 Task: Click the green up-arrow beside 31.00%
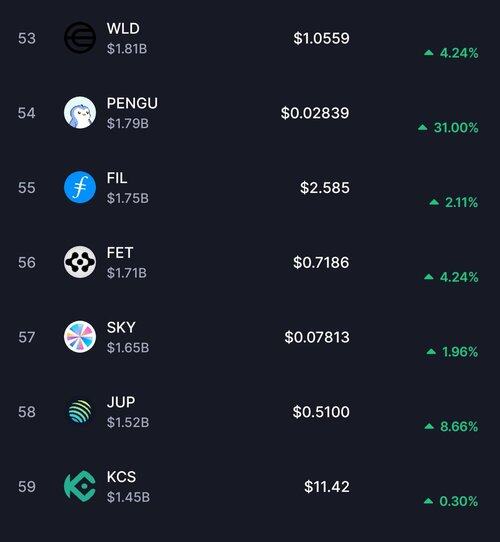[423, 127]
